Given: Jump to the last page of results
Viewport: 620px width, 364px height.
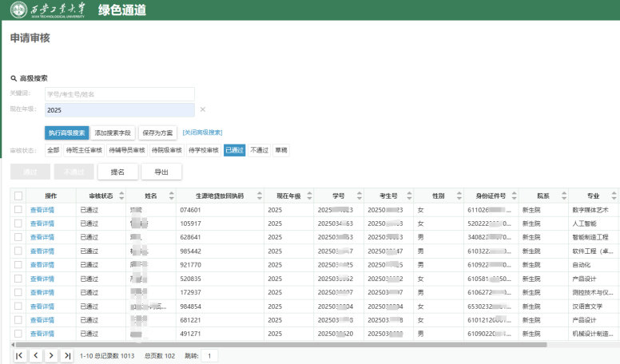Looking at the screenshot, I should (67, 355).
